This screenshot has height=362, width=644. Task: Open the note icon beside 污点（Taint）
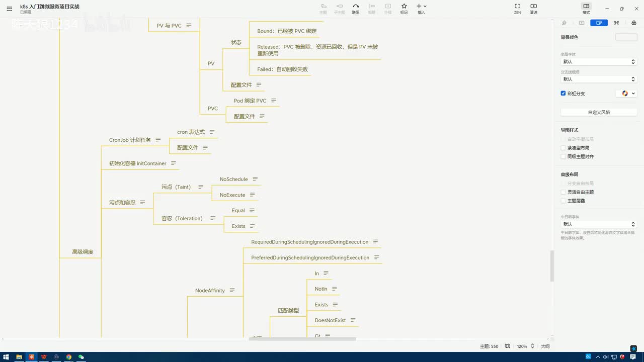click(x=201, y=187)
